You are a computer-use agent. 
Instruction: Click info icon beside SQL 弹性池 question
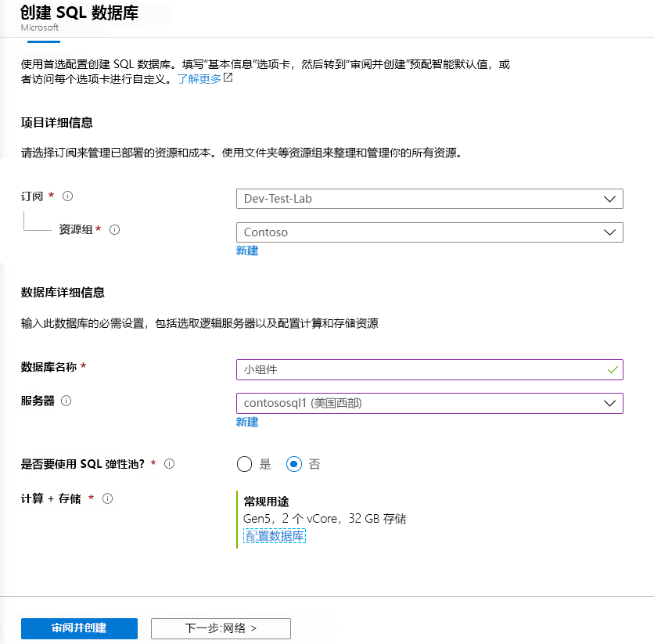click(x=169, y=464)
